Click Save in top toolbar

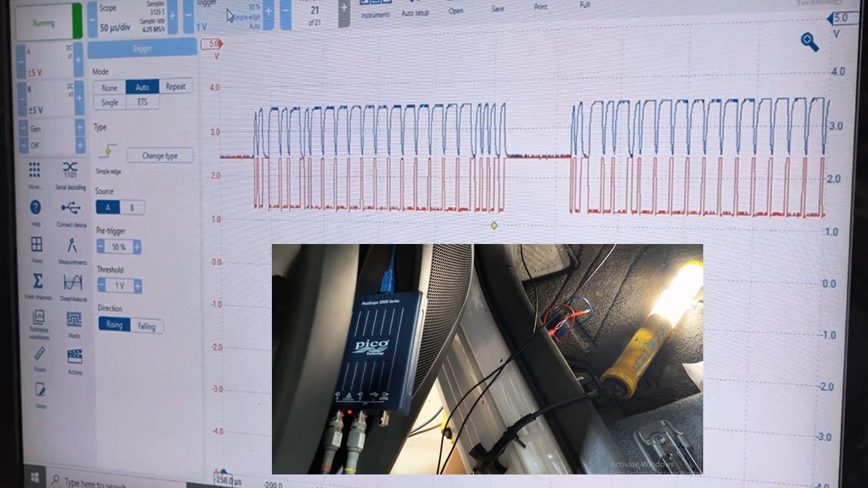498,7
